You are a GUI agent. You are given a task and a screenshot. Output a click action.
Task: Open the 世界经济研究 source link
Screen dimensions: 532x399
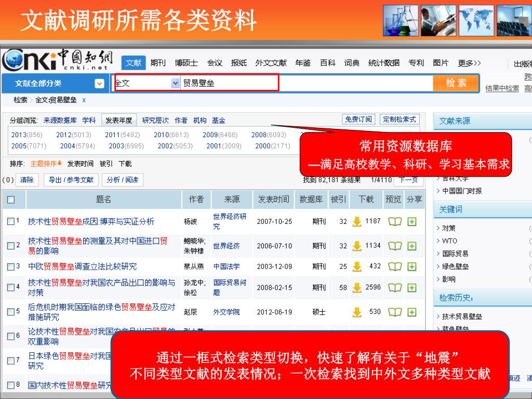point(230,221)
